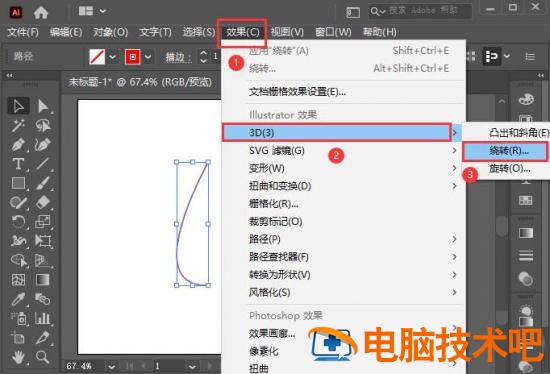Viewport: 550px width, 374px height.
Task: Select the Eyedropper tool
Action: pos(18,299)
